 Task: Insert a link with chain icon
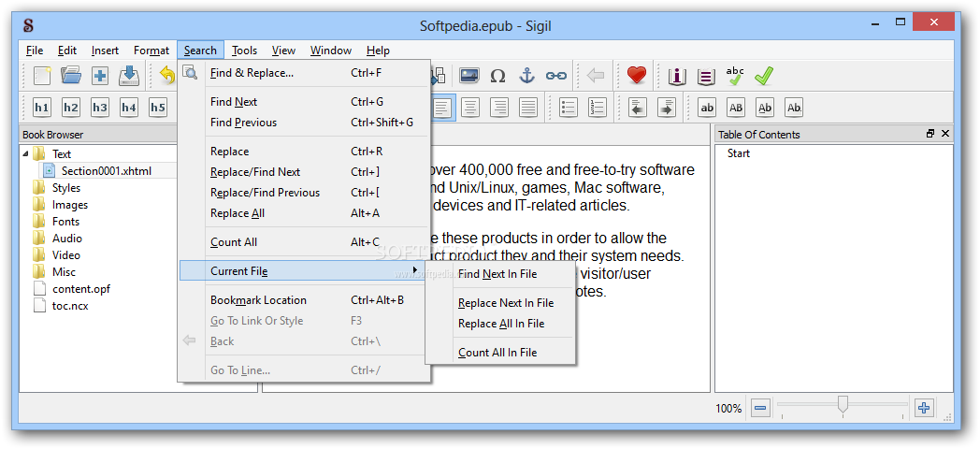pos(555,76)
